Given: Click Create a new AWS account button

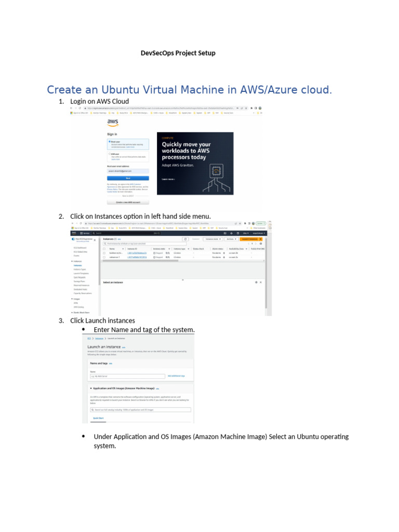Looking at the screenshot, I should [x=128, y=202].
